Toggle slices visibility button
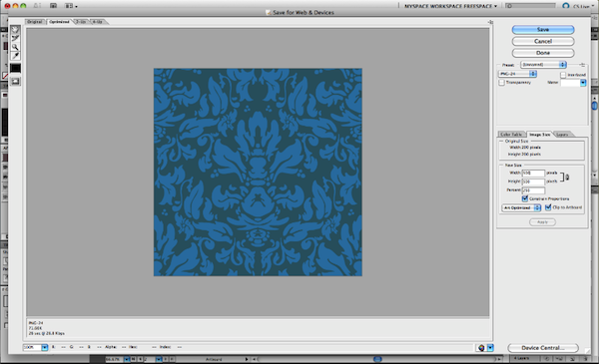Screen dimensions: 599x364 click(x=15, y=81)
